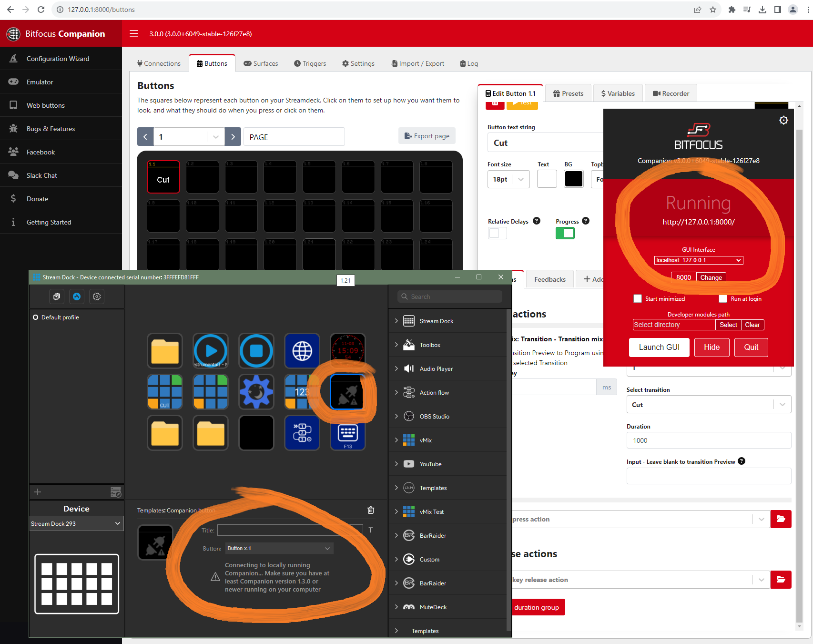This screenshot has height=644, width=813.
Task: Select the grid key labeled CUT
Action: point(165,392)
